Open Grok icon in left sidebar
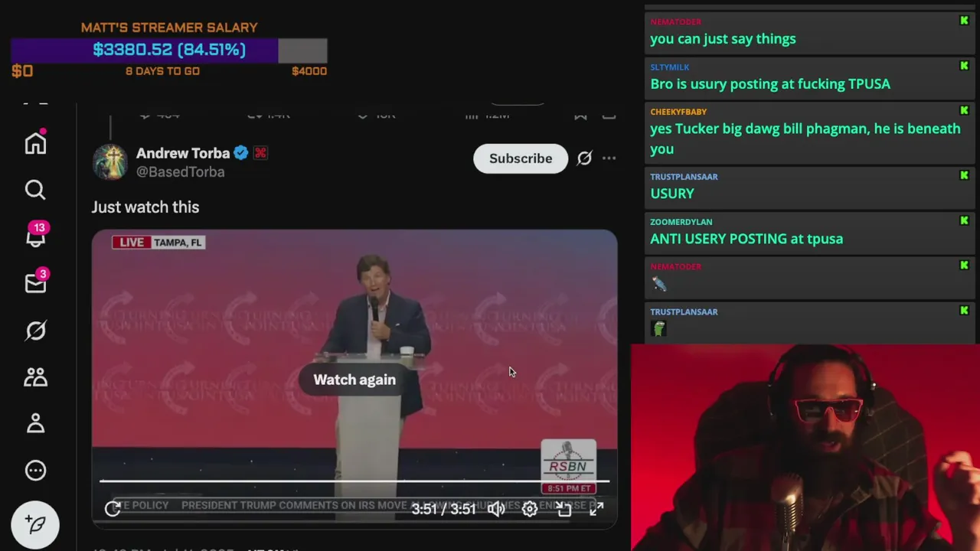The width and height of the screenshot is (980, 551). click(35, 330)
